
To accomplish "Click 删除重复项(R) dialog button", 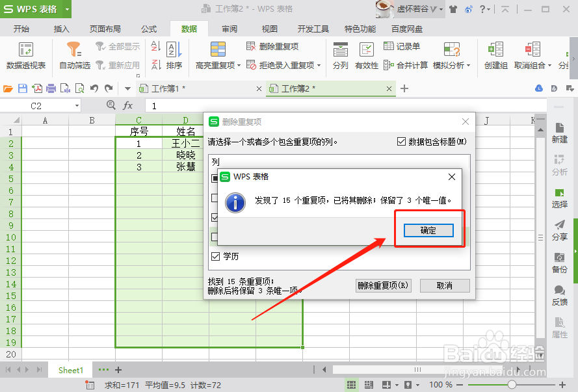I will (384, 285).
